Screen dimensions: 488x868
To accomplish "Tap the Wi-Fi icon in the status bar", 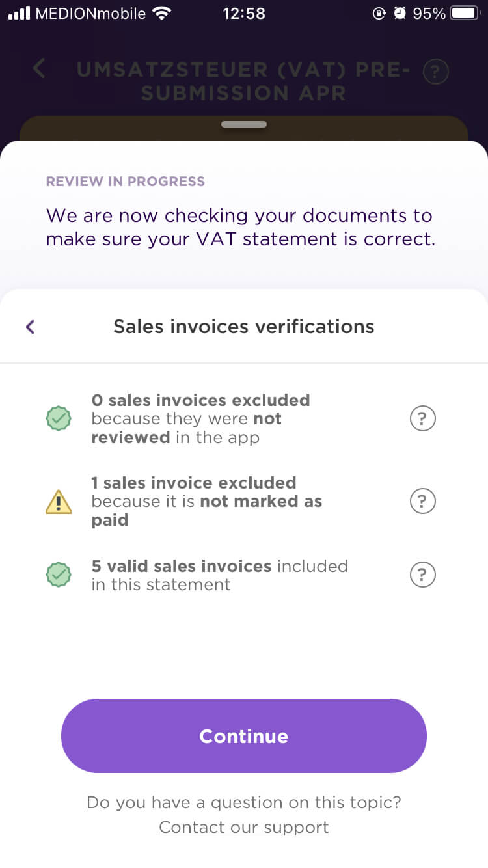I will tap(162, 12).
